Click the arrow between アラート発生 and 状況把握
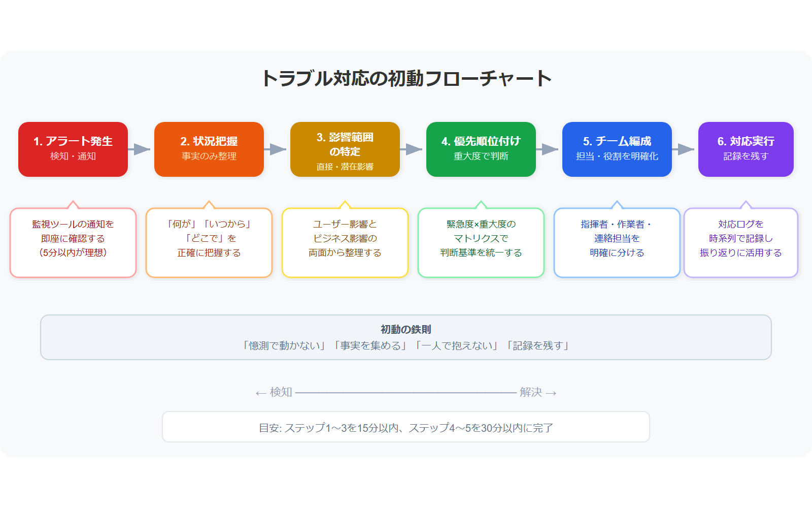Screen dimensions: 812x508 tap(140, 149)
